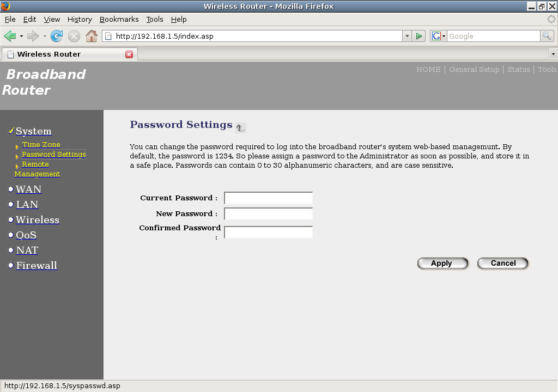Open the LAN section link
Viewport: 558px width, 392px height.
click(27, 205)
